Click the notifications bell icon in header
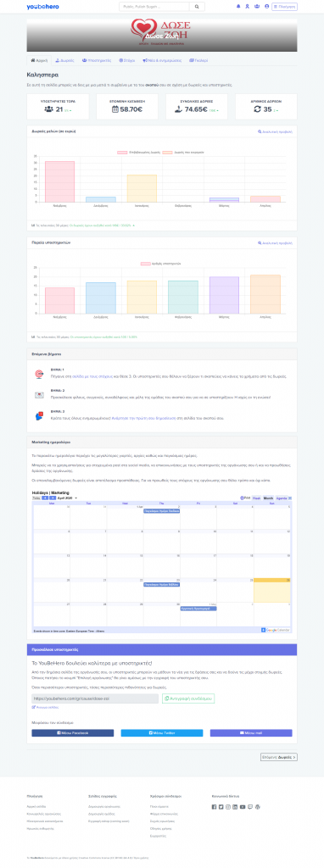The width and height of the screenshot is (324, 868). coord(238,7)
